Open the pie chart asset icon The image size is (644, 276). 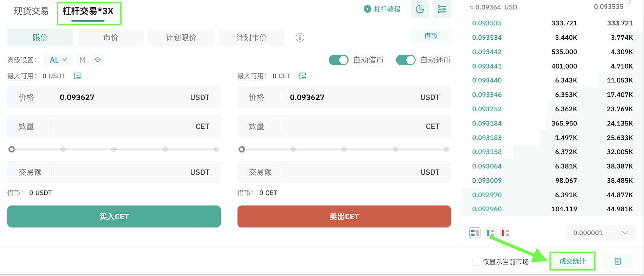(x=420, y=9)
